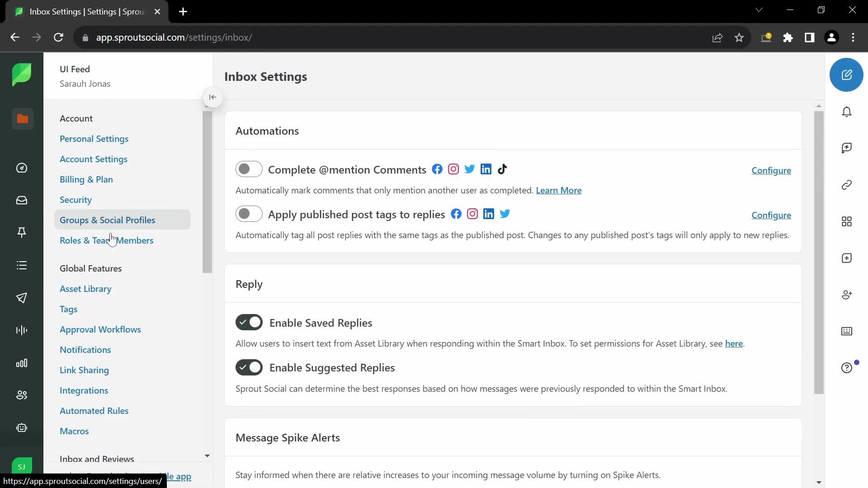This screenshot has width=868, height=488.
Task: Collapse the Account settings section
Action: 76,118
